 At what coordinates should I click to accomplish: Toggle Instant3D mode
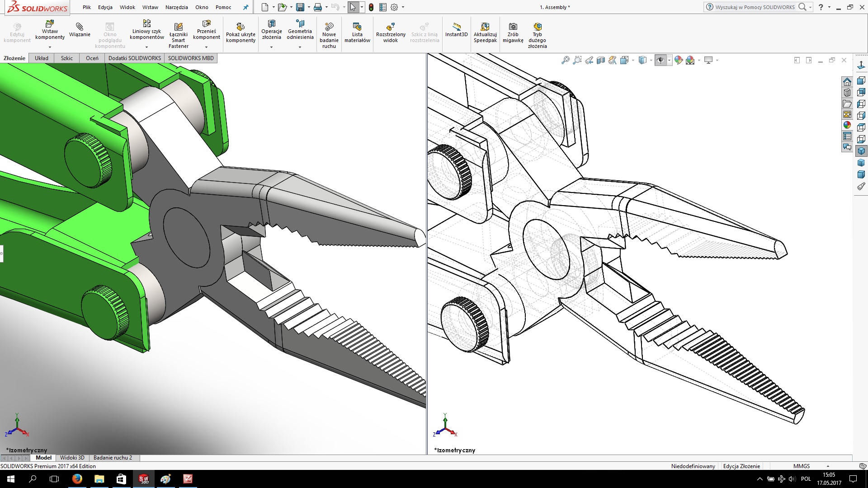tap(456, 27)
